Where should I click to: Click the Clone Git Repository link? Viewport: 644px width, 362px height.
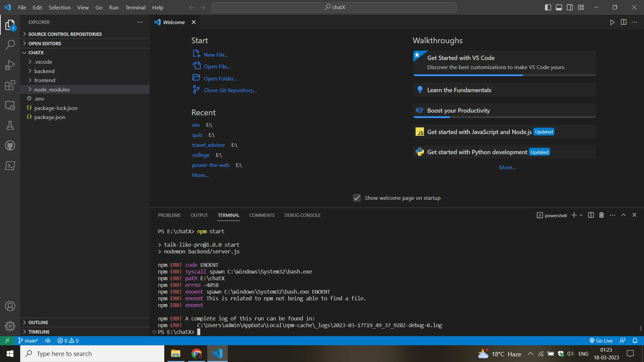230,90
